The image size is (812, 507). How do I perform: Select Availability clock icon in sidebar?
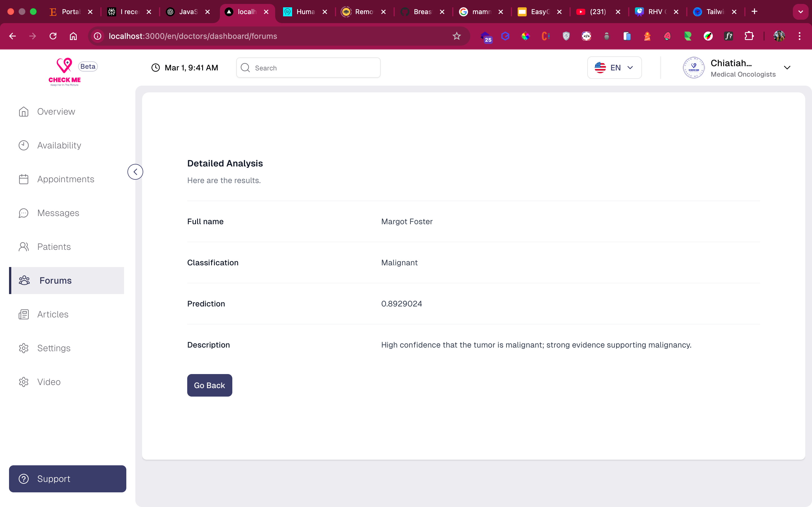[23, 145]
